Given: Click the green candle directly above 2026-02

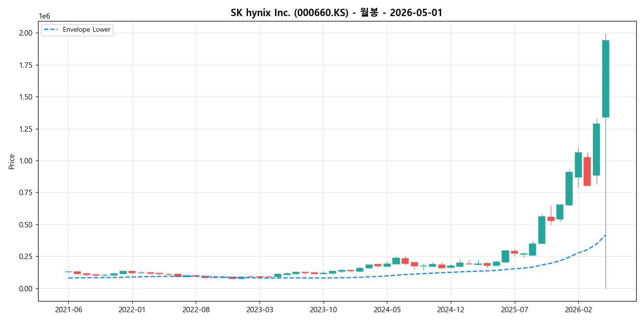Looking at the screenshot, I should (578, 165).
